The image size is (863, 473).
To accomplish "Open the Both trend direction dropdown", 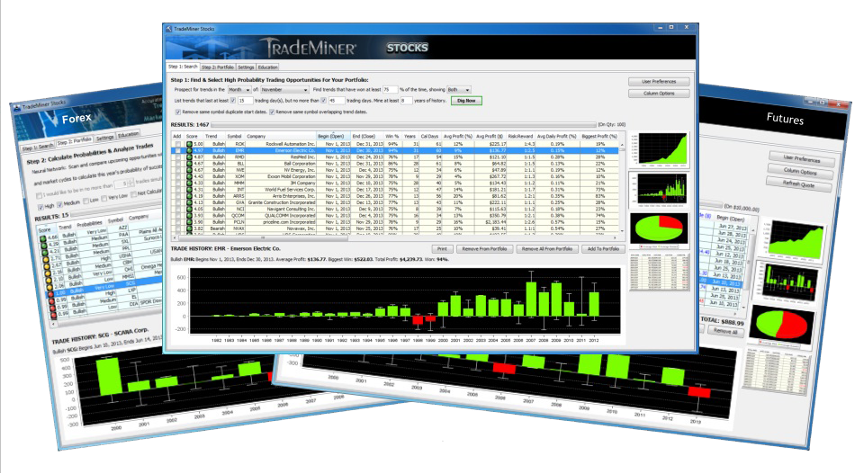I will 459,89.
